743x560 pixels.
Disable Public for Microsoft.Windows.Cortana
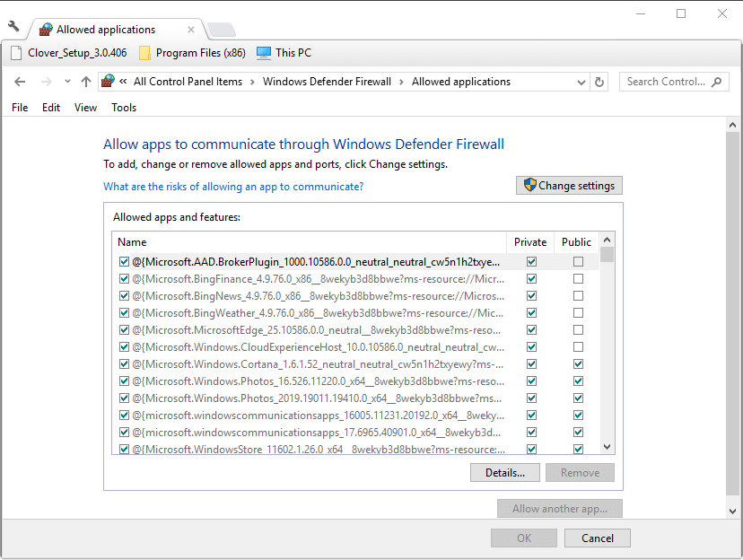coord(578,363)
